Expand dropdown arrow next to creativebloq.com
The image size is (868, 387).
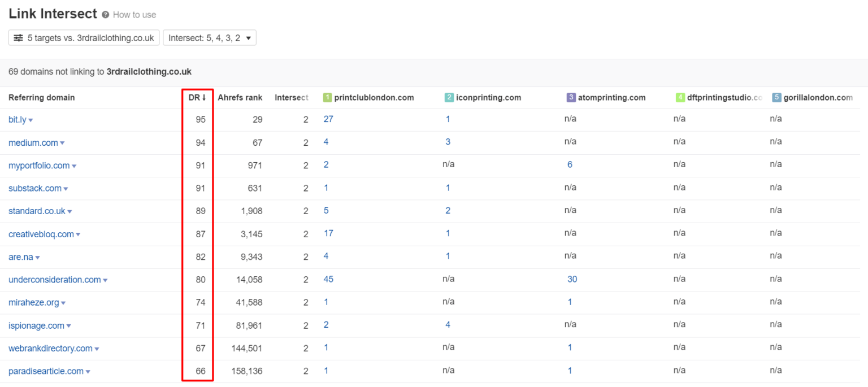(78, 234)
